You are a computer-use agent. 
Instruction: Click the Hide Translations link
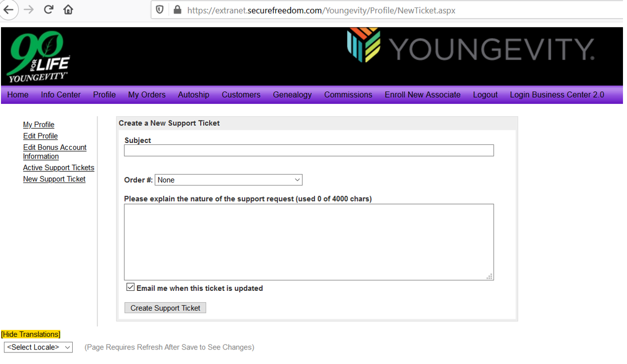click(x=31, y=334)
